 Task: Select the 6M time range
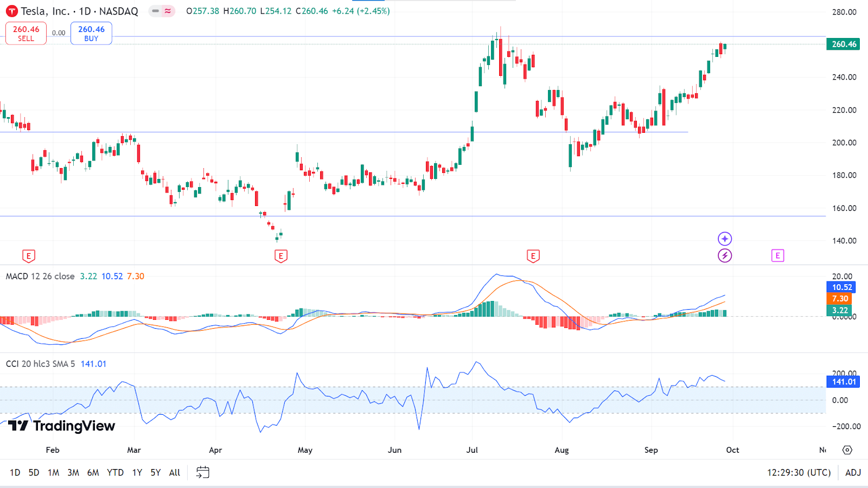(93, 473)
